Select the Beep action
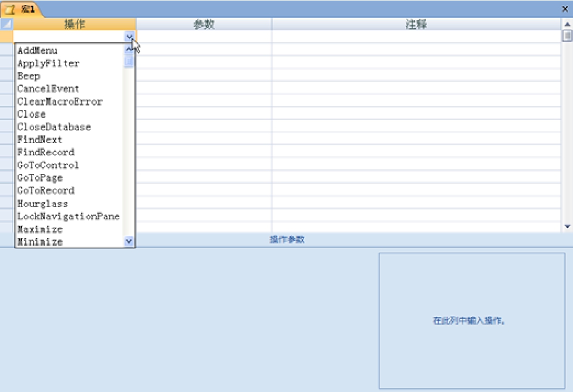The width and height of the screenshot is (573, 392). click(x=29, y=76)
